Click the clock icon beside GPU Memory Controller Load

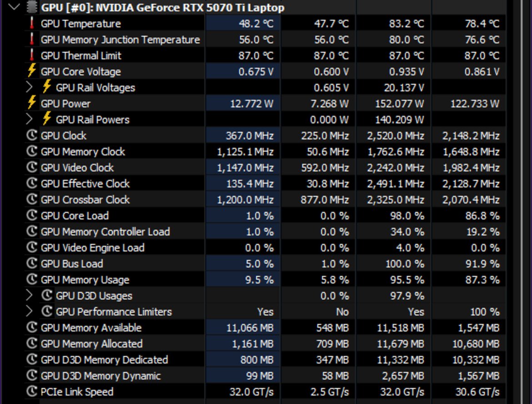[31, 231]
